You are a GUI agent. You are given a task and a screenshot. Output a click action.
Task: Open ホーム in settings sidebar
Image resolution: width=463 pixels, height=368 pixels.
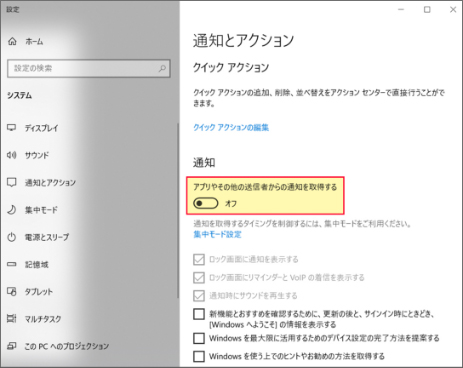34,41
